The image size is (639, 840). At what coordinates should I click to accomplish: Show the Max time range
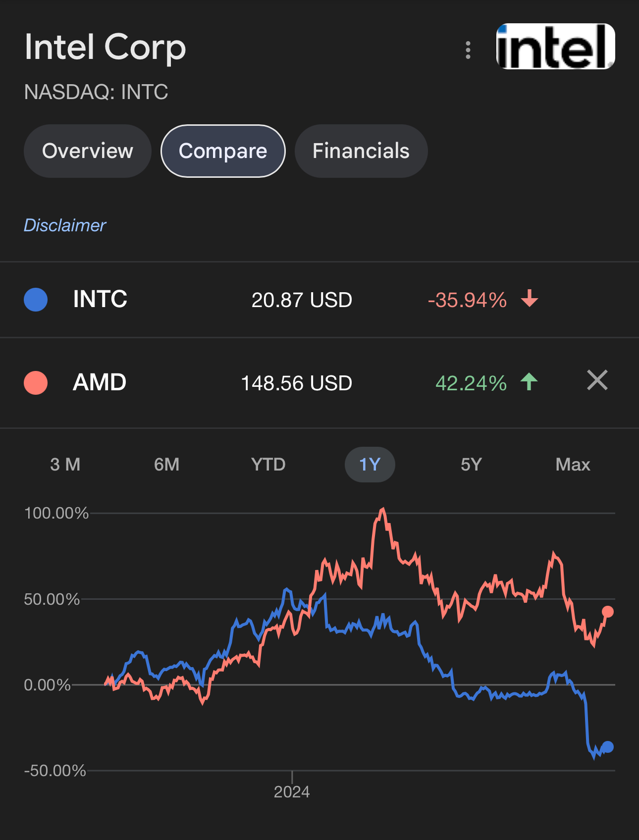coord(573,465)
